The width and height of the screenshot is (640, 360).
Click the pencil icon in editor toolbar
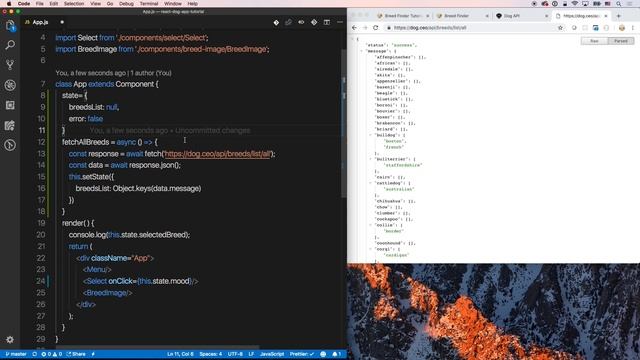pos(289,22)
